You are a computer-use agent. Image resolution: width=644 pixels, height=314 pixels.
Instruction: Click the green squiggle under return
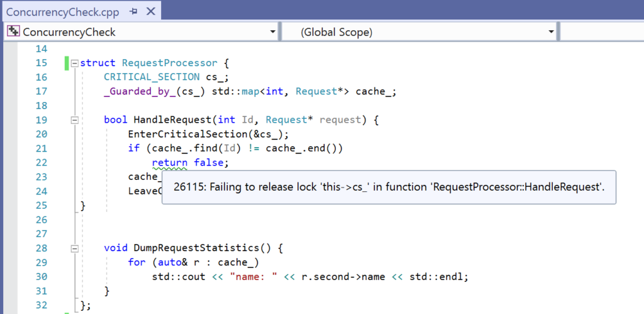[169, 169]
